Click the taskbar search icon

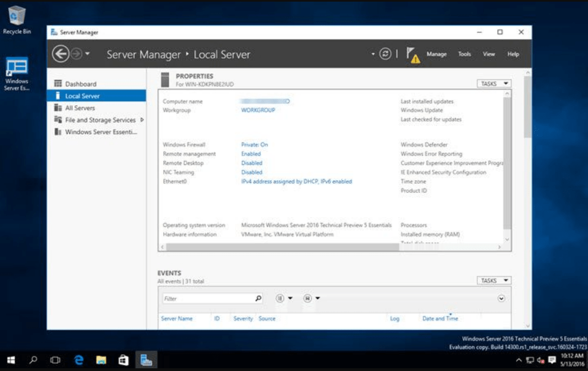33,360
